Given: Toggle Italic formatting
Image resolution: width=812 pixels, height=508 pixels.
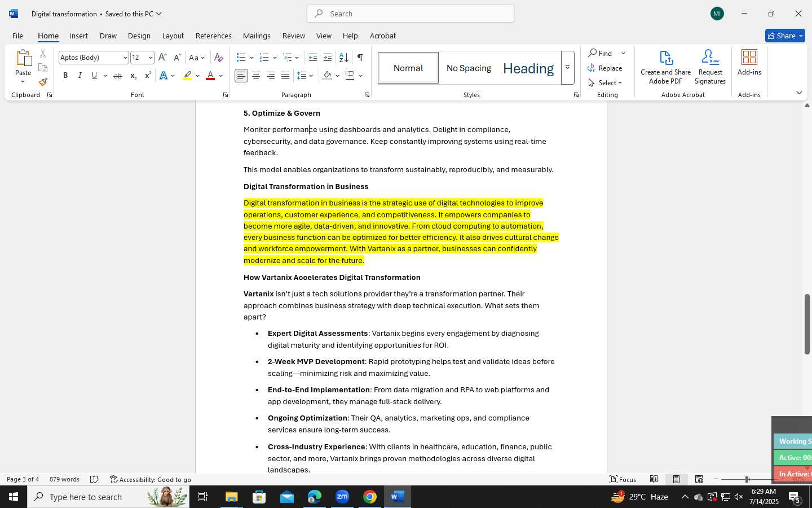Looking at the screenshot, I should point(80,76).
